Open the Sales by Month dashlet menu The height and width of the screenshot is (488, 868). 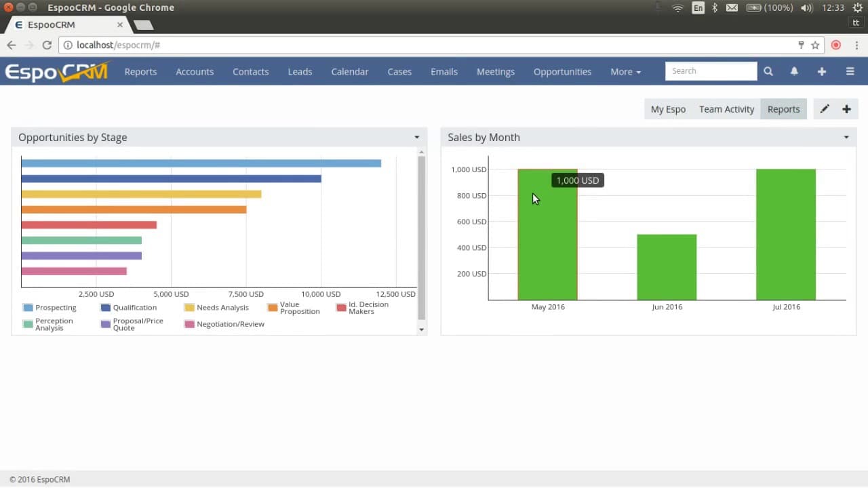point(846,137)
